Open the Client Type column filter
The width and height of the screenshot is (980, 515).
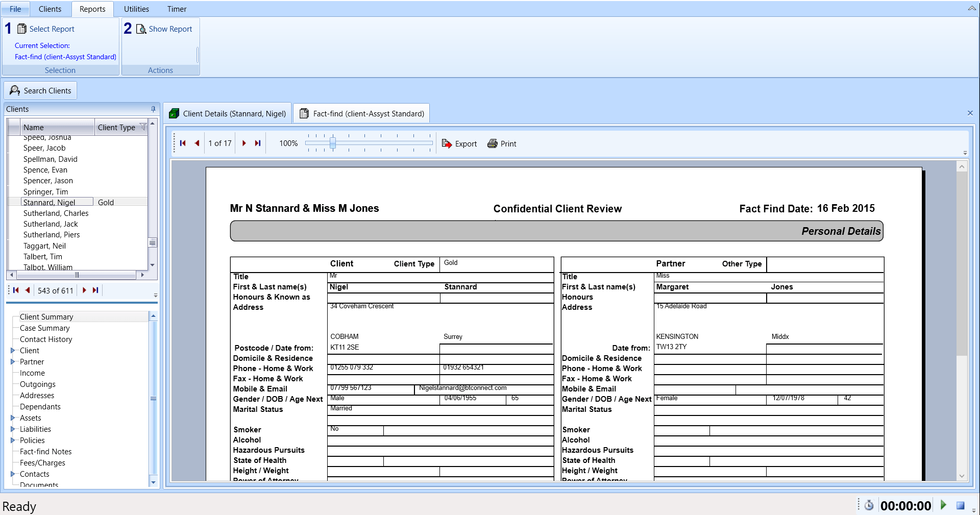pyautogui.click(x=143, y=127)
